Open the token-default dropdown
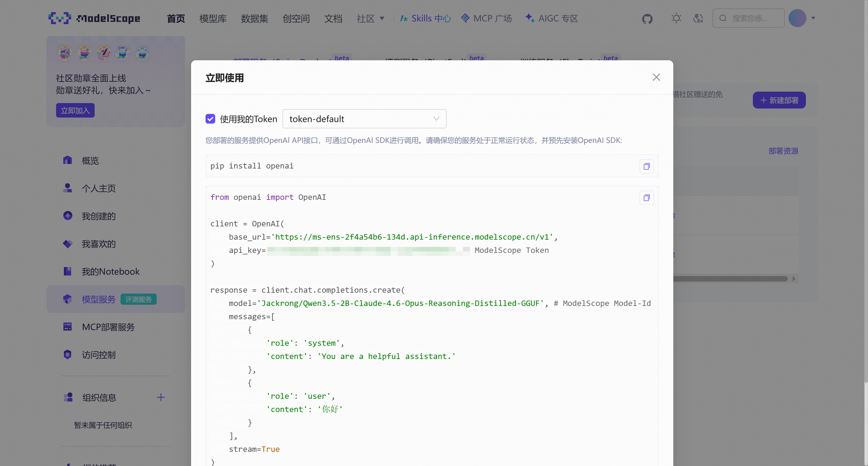Screen dimensions: 868x466 point(364,118)
